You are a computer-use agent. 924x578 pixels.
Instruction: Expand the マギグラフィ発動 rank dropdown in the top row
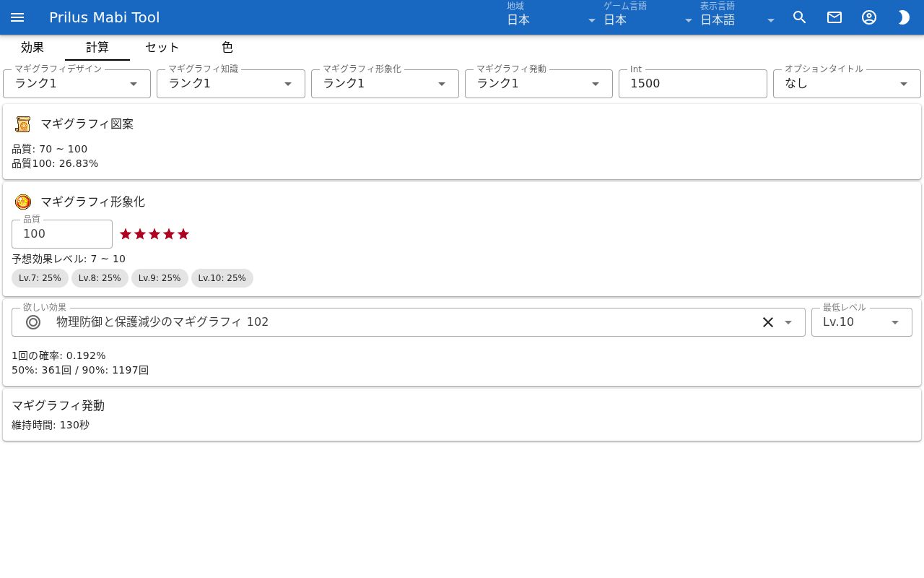coord(539,84)
